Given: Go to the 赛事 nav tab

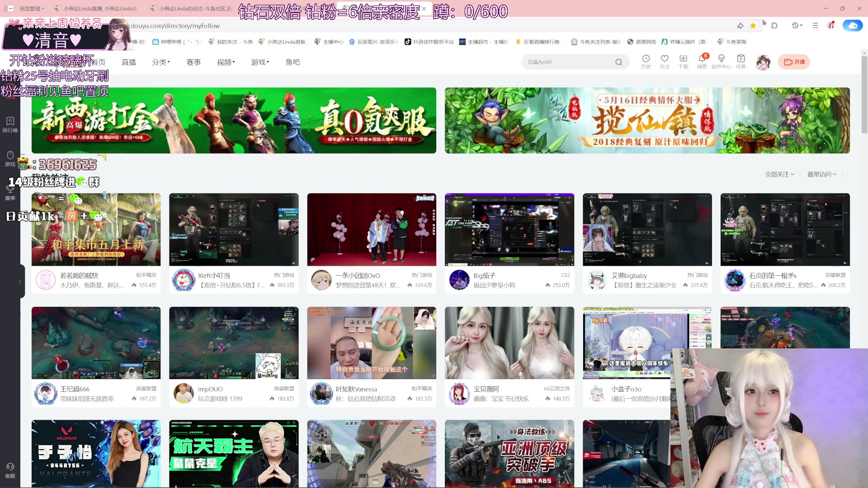Looking at the screenshot, I should [x=193, y=62].
